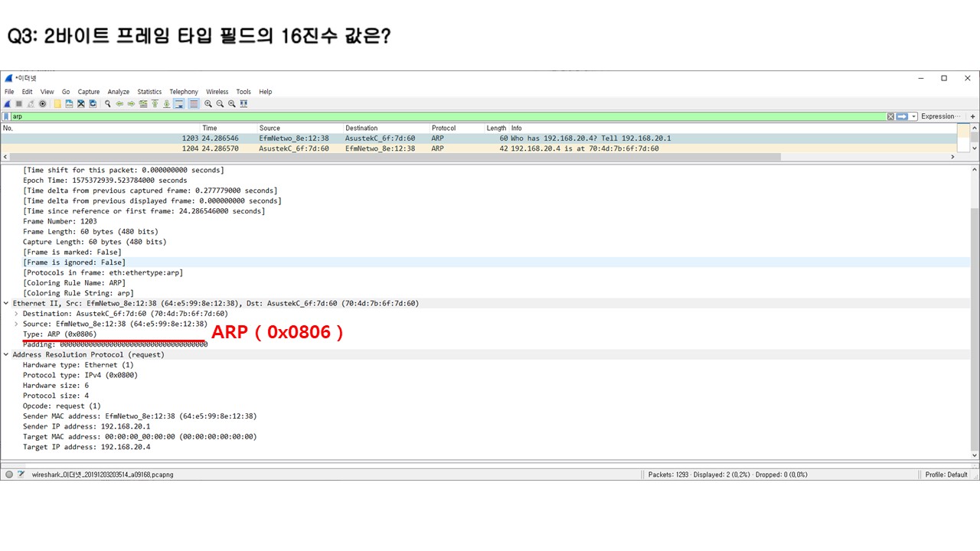Screen dimensions: 980x551
Task: Start capturing packets with shark fin icon
Action: 8,103
